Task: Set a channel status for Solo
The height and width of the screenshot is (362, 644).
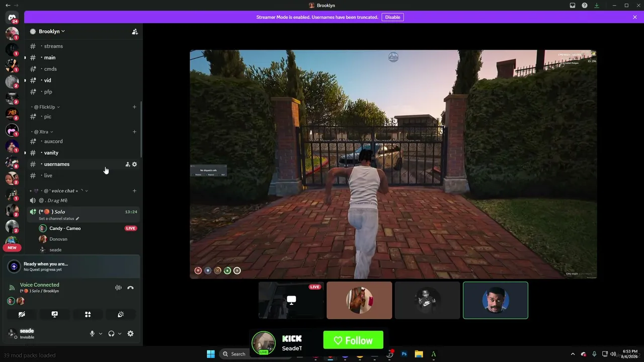Action: 59,219
